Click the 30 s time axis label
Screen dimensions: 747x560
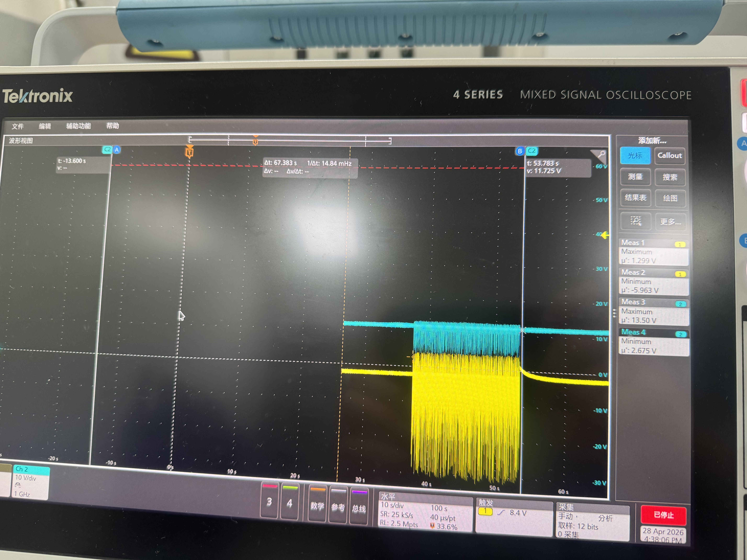pyautogui.click(x=360, y=480)
